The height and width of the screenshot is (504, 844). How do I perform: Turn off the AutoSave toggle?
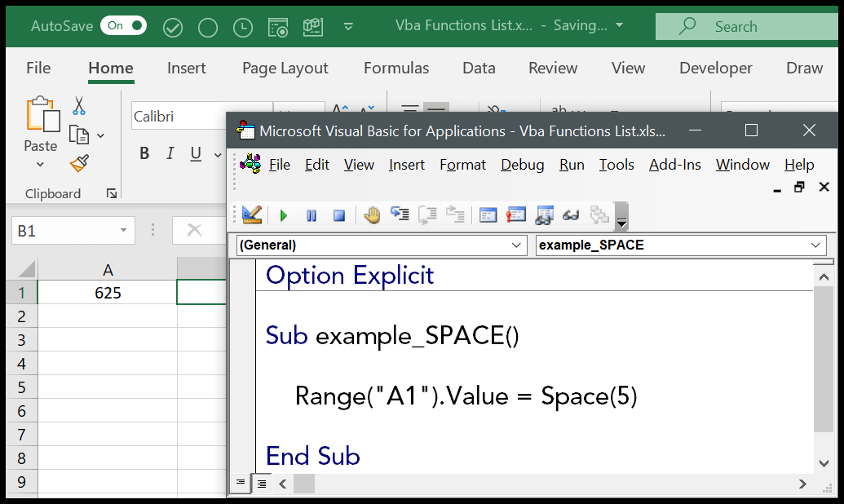coord(123,25)
